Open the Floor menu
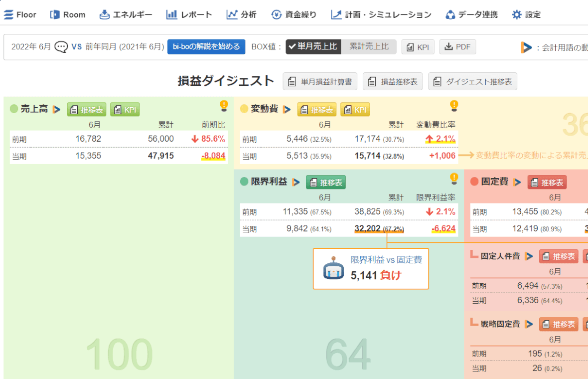 click(20, 14)
